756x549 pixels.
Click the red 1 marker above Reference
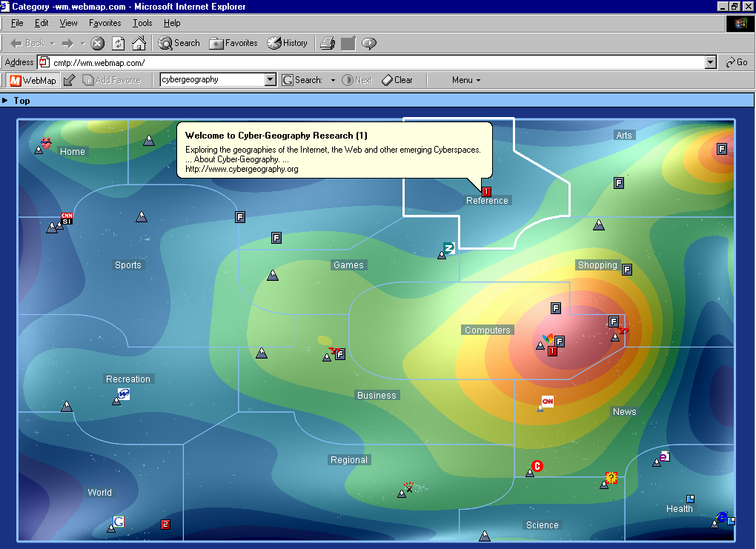(x=486, y=191)
